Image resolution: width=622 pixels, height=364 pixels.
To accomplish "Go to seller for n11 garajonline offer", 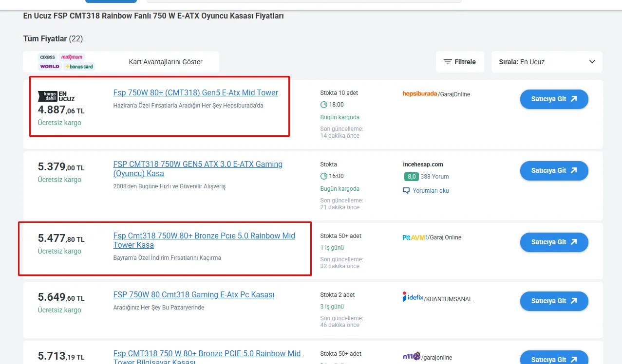I will point(554,358).
